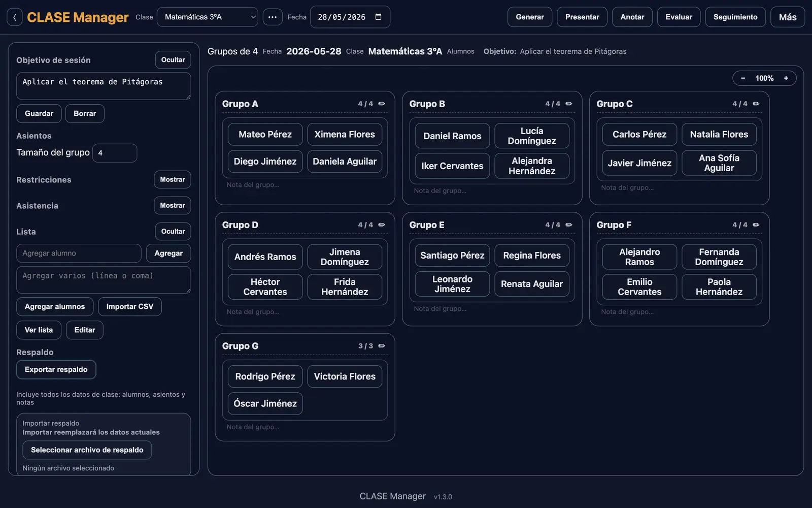812x508 pixels.
Task: Open the Clase dropdown Matemáticas 3ºA
Action: pyautogui.click(x=208, y=17)
